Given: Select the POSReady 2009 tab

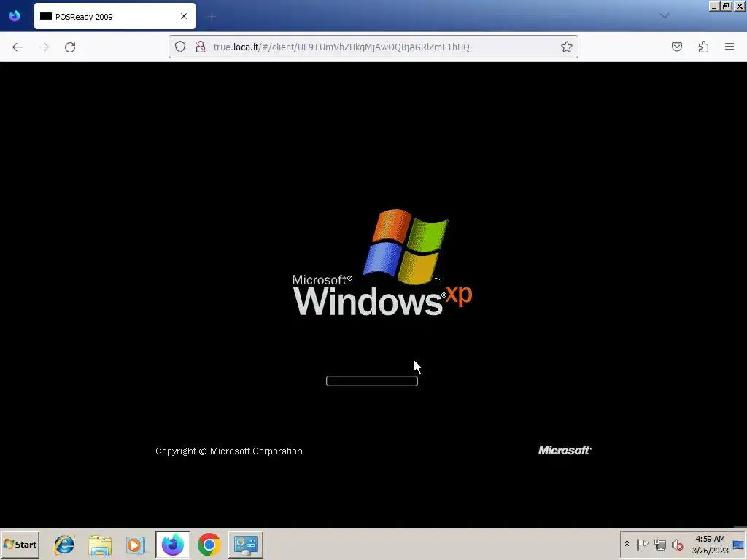Looking at the screenshot, I should click(115, 16).
